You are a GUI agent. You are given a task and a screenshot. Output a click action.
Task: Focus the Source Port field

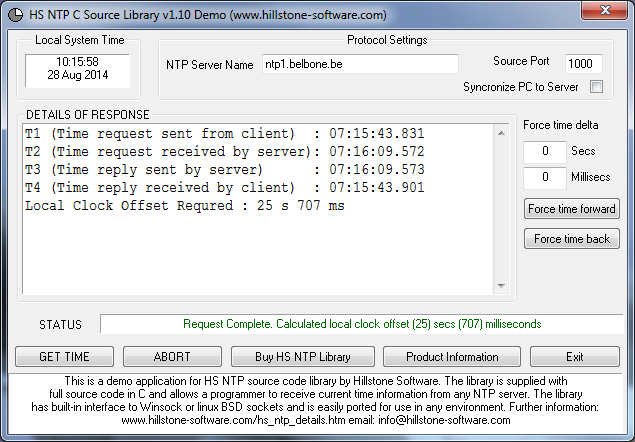click(584, 64)
